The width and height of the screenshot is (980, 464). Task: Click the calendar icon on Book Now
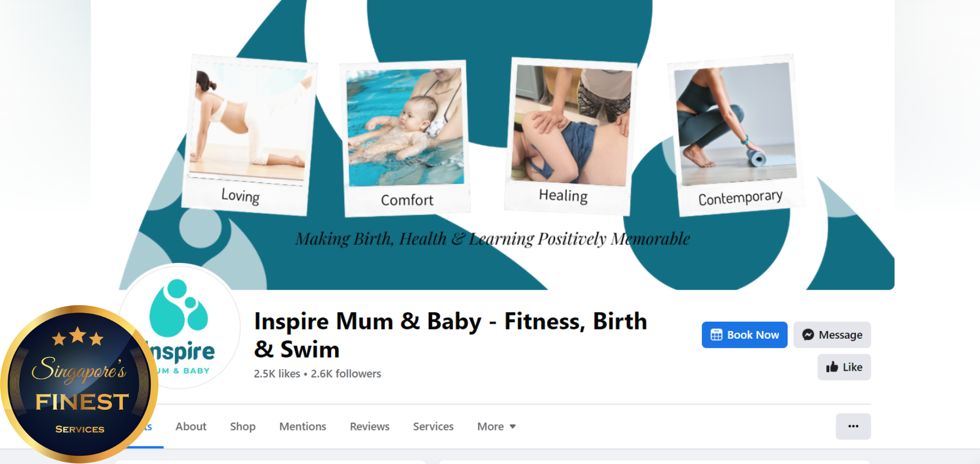[716, 335]
